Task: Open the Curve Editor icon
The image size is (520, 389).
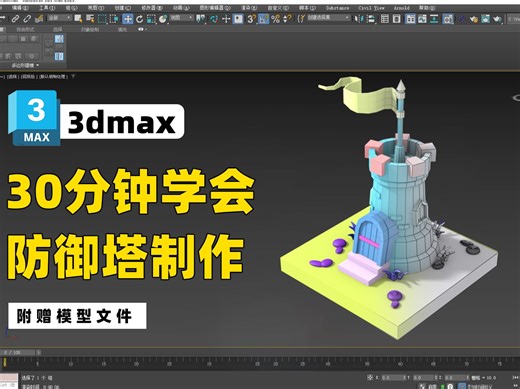Action: click(x=422, y=19)
